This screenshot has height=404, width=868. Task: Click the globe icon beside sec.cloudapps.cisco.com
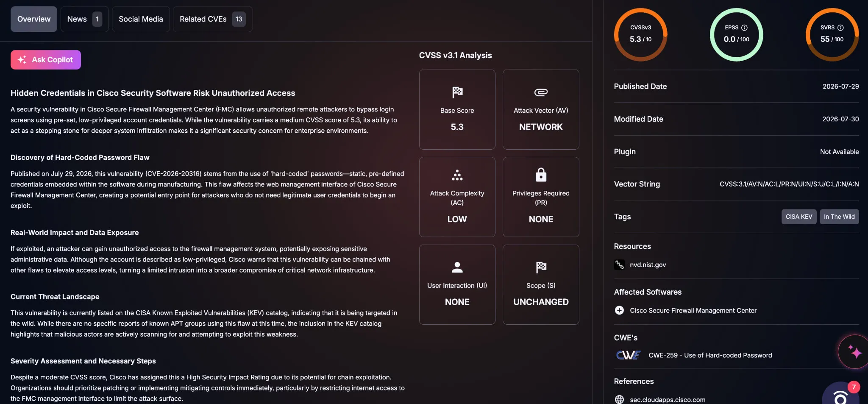tap(619, 399)
